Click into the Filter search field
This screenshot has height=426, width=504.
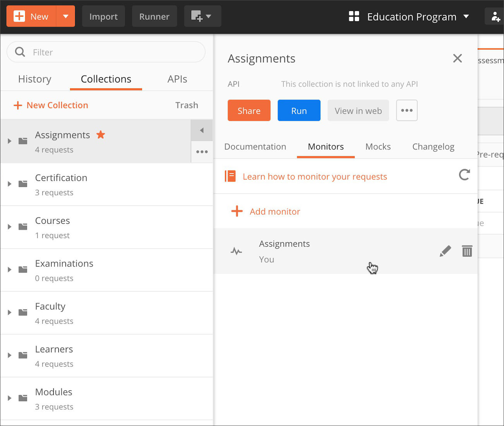[x=112, y=52]
